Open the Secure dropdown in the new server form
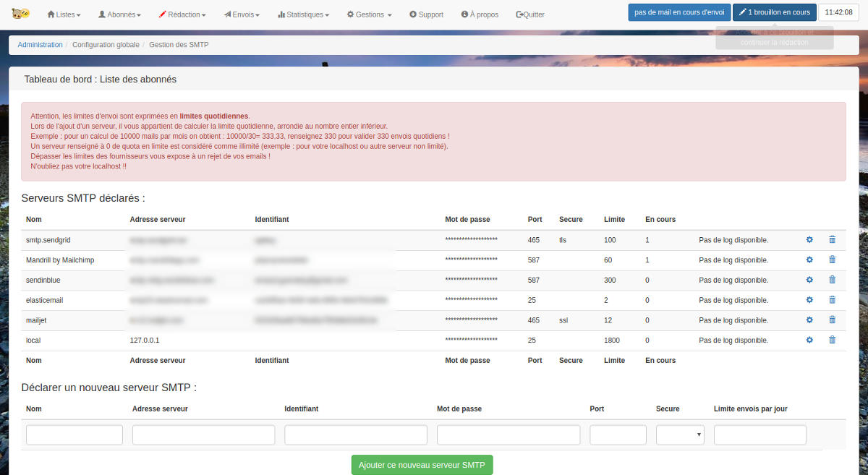The image size is (868, 475). (x=680, y=435)
